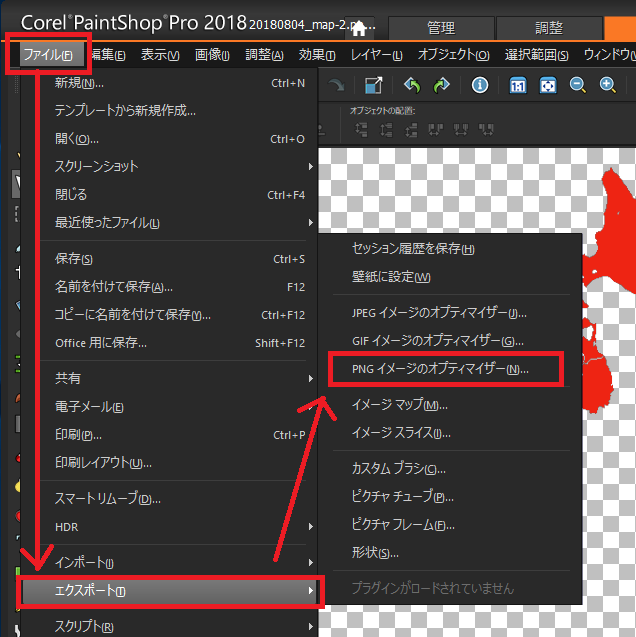Open PNG イメージのオプティマイザー

click(451, 369)
